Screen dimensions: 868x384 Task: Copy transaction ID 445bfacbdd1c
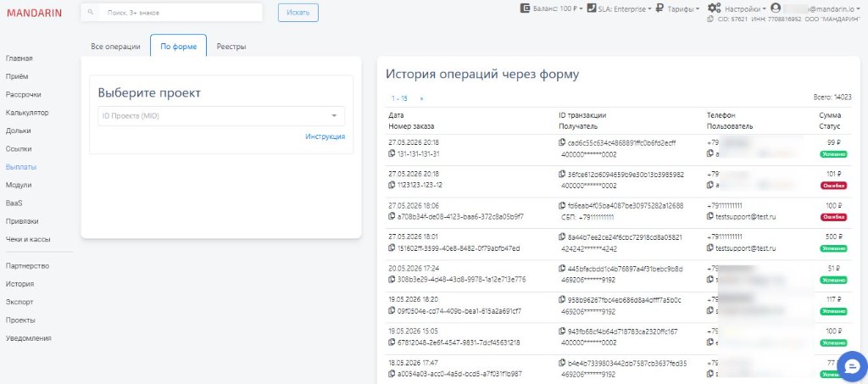click(563, 269)
